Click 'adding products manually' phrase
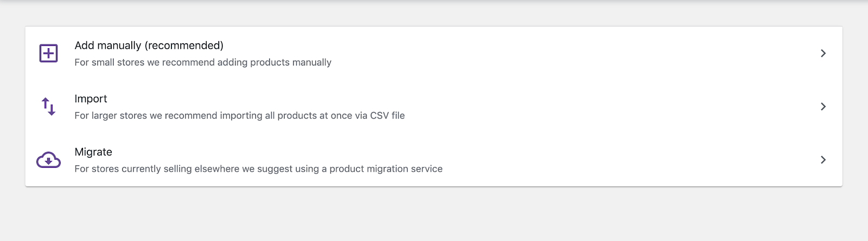This screenshot has height=241, width=868. (275, 62)
